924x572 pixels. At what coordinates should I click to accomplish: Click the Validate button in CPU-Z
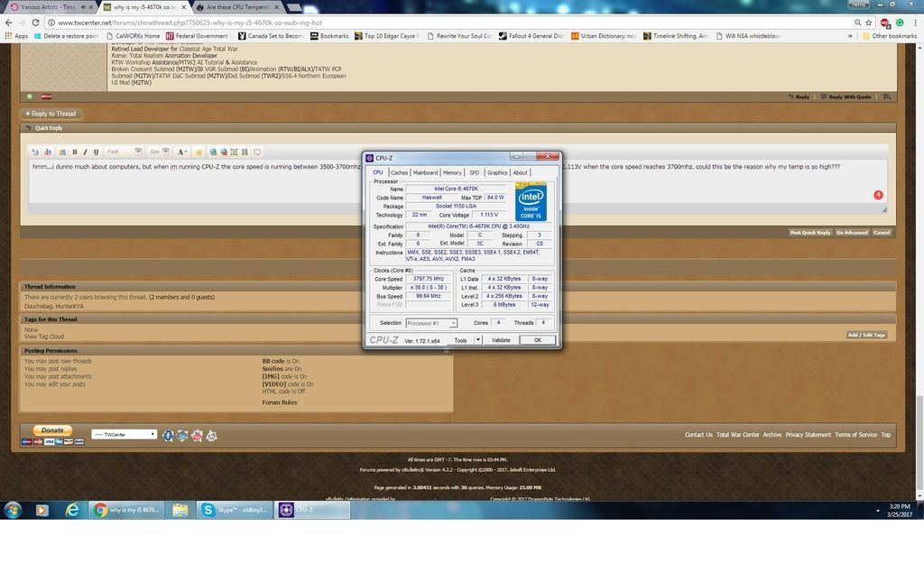coord(501,340)
